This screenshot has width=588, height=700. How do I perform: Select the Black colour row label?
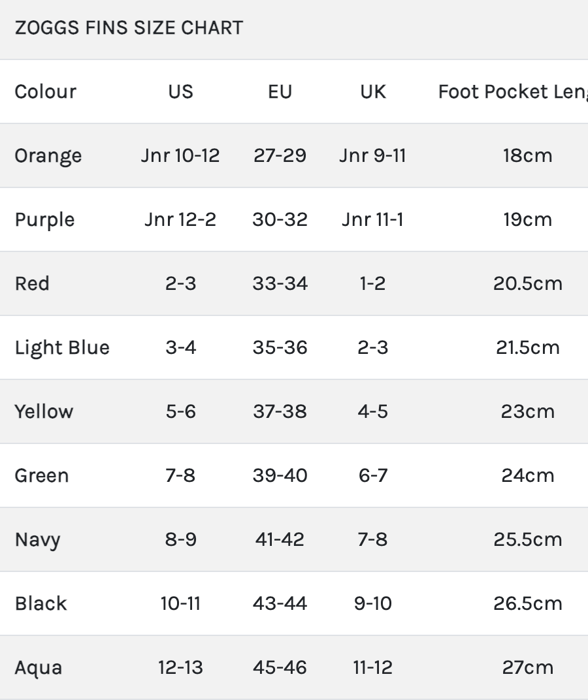point(41,603)
